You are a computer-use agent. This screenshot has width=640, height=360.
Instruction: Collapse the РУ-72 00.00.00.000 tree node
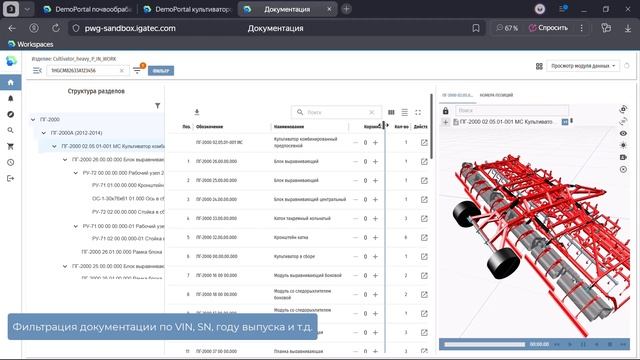[x=76, y=173]
